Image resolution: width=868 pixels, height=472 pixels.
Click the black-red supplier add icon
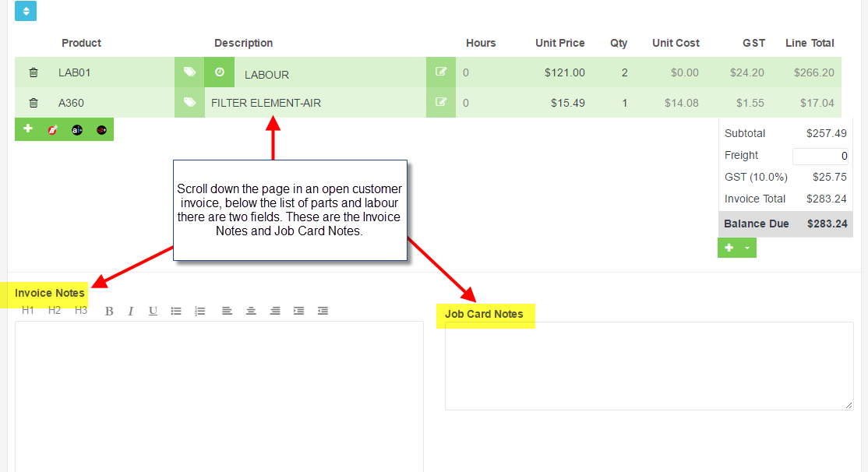(101, 130)
